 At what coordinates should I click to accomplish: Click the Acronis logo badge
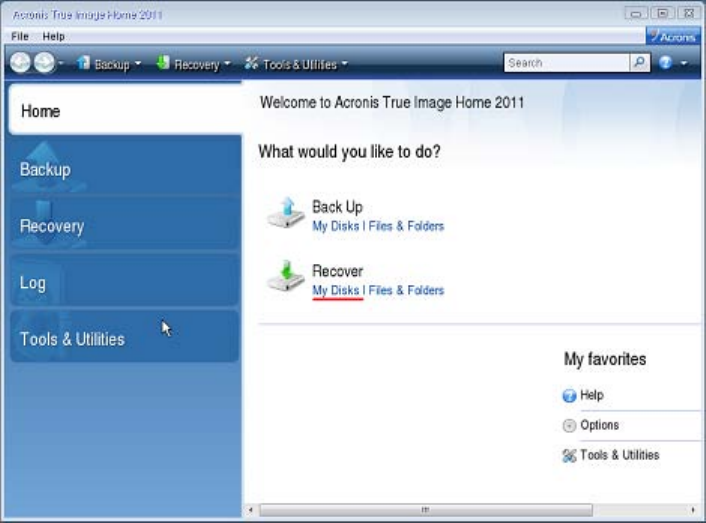[673, 36]
